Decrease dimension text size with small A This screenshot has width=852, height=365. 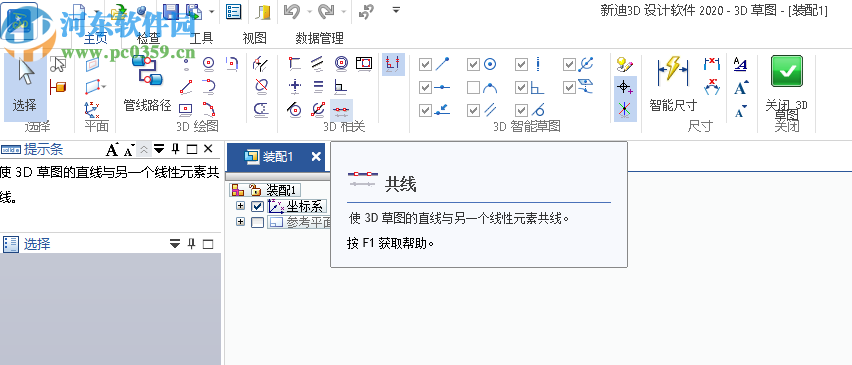(x=741, y=111)
